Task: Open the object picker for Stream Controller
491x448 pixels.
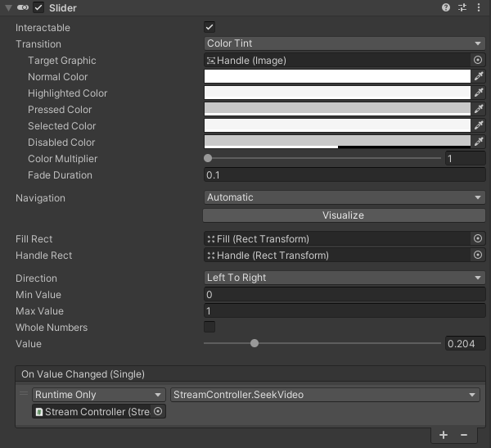Action: (159, 411)
